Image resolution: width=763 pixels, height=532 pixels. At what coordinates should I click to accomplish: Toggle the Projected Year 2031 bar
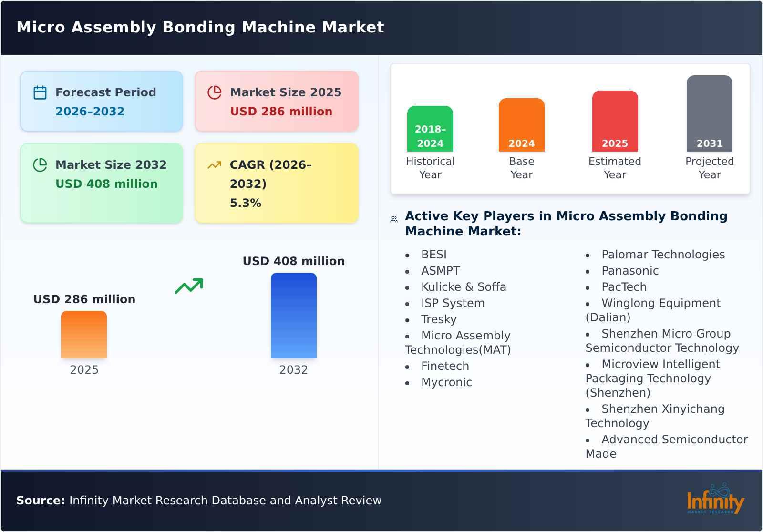[709, 113]
